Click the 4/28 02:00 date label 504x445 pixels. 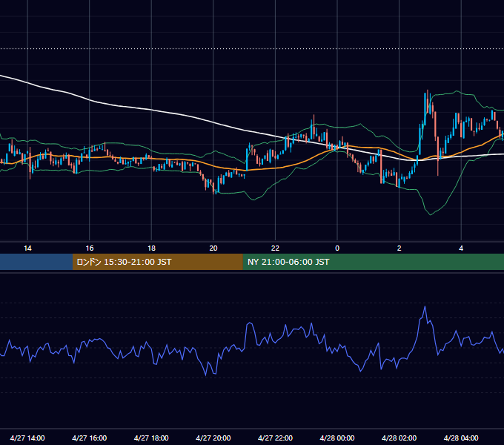(x=399, y=438)
